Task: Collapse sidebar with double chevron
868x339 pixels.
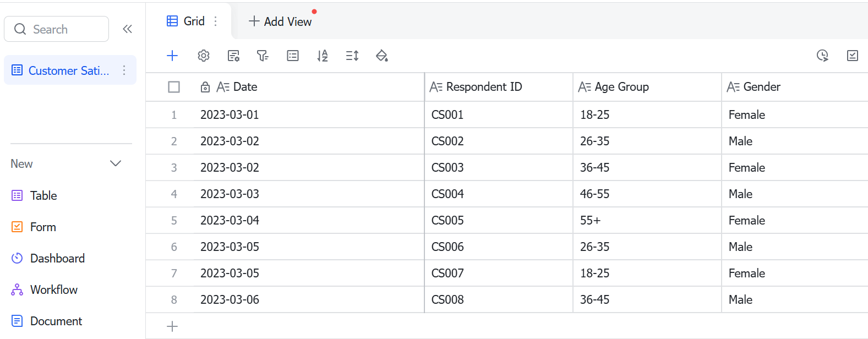Action: pyautogui.click(x=127, y=29)
